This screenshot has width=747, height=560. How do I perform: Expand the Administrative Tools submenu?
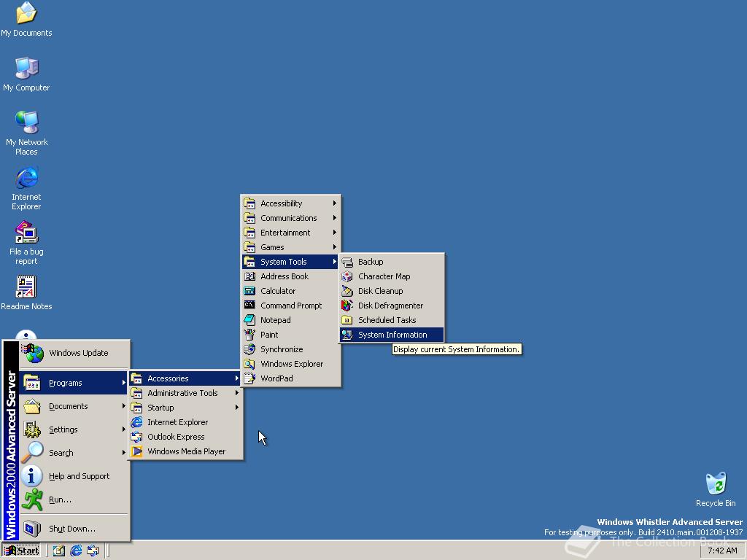point(185,393)
